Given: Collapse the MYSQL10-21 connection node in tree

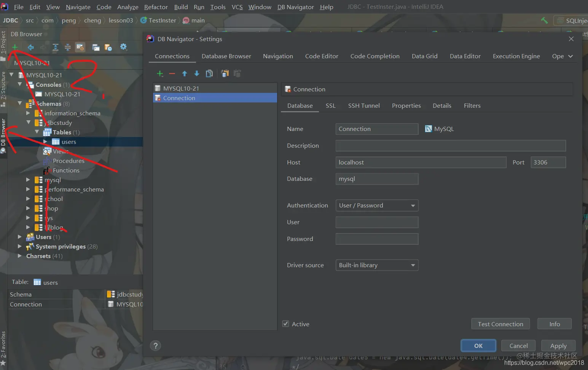Looking at the screenshot, I should pyautogui.click(x=12, y=75).
